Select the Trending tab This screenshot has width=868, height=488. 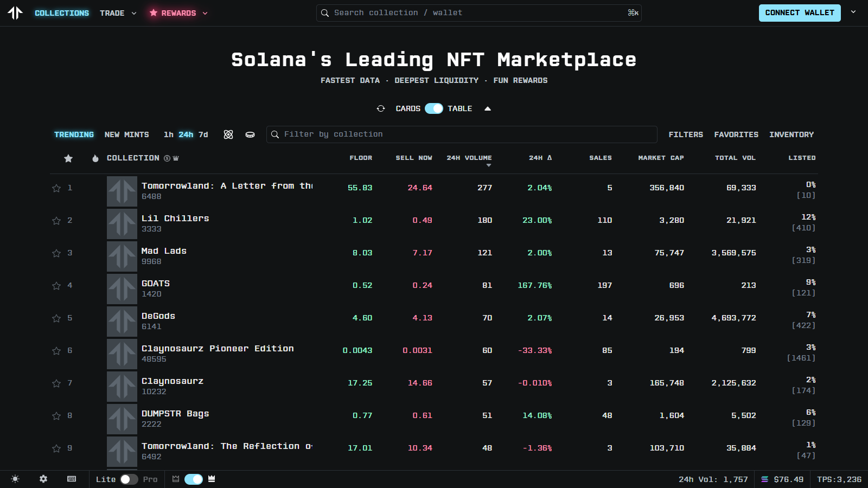74,134
